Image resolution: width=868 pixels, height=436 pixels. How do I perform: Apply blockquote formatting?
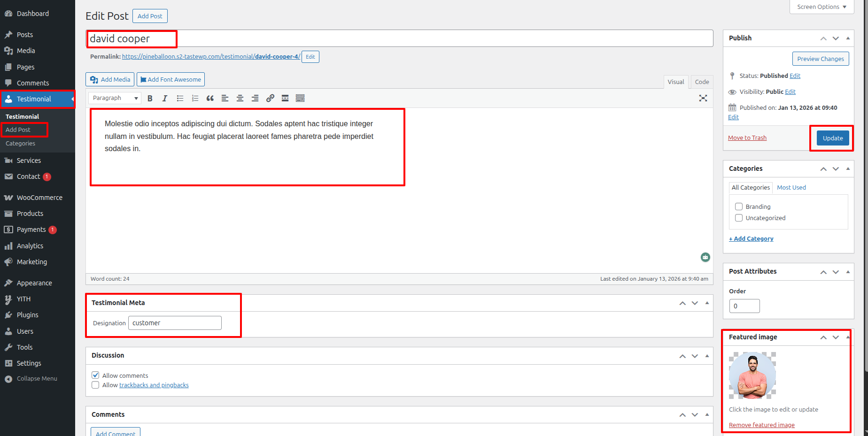210,98
